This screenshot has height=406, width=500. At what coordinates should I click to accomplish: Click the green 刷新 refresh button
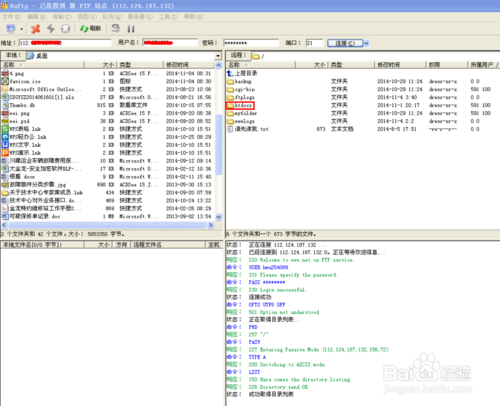pos(90,29)
